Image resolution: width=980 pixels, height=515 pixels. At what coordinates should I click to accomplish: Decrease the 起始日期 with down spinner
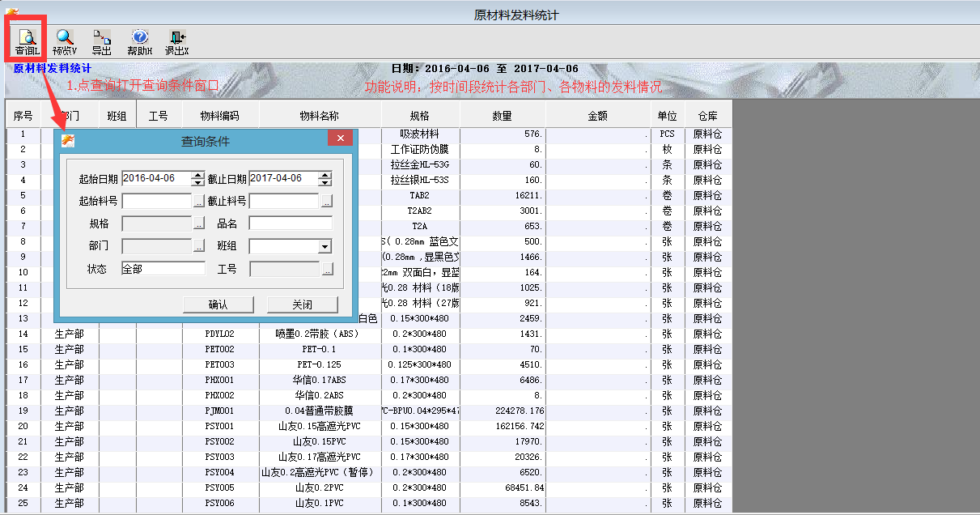click(197, 182)
